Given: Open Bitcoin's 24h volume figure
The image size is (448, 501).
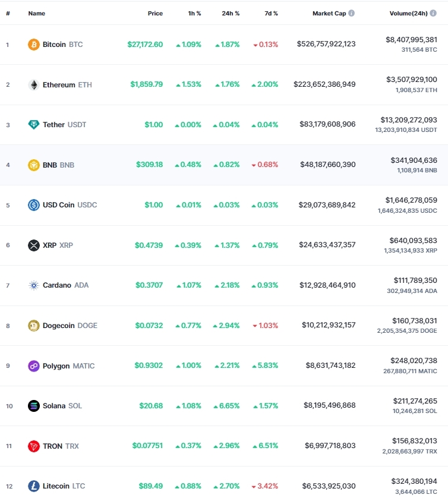Looking at the screenshot, I should (x=411, y=40).
